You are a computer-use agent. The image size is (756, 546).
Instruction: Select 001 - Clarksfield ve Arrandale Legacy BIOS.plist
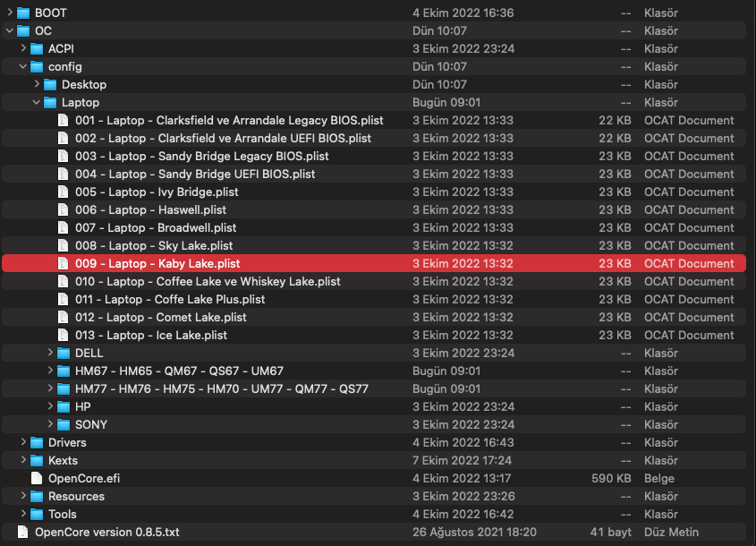(x=374, y=120)
